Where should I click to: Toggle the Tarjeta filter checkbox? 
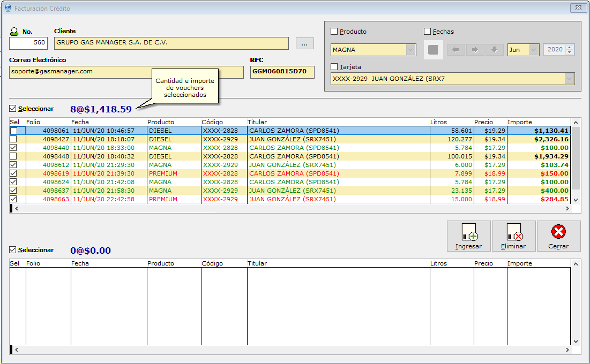[x=334, y=67]
